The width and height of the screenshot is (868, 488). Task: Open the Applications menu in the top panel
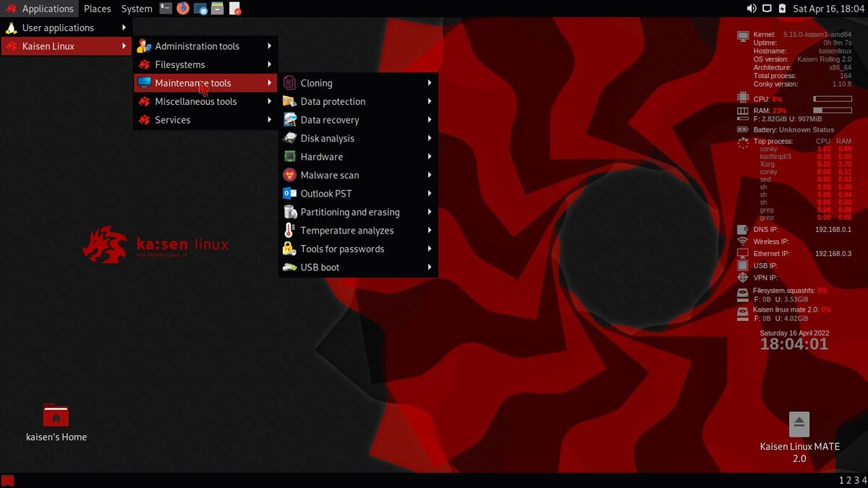point(40,9)
